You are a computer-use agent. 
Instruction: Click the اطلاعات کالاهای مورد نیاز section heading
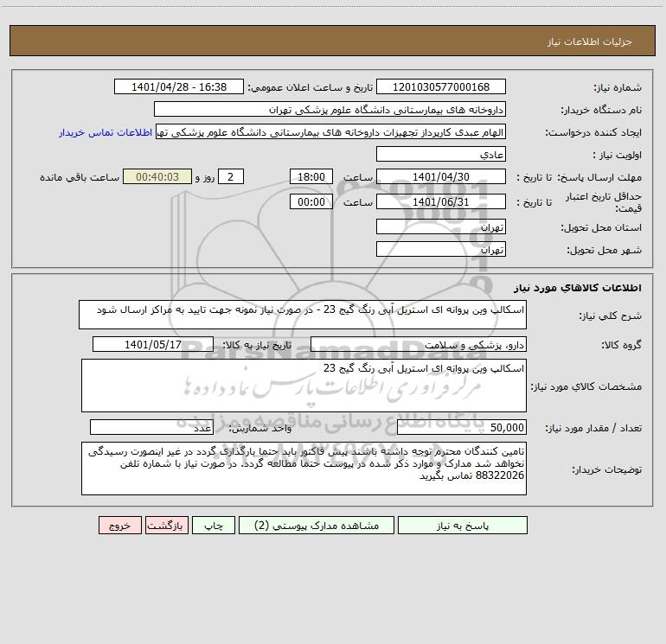click(578, 288)
